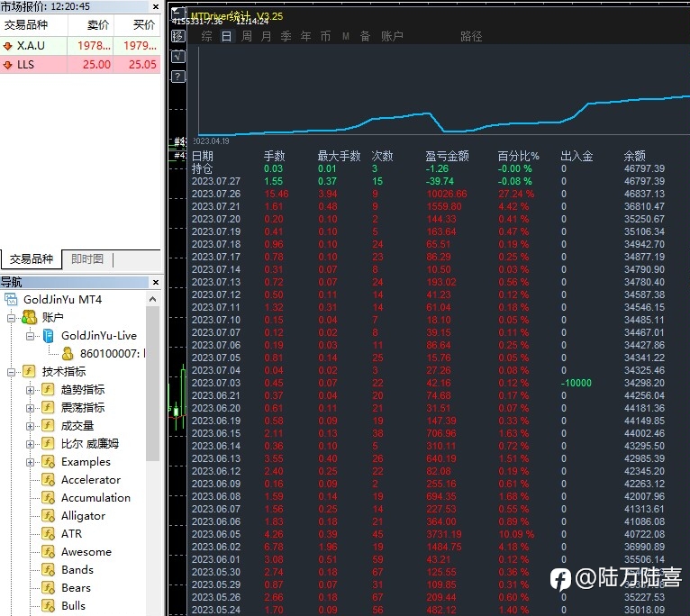690x616 pixels.
Task: Click the -10000 withdrawal value
Action: 576,383
